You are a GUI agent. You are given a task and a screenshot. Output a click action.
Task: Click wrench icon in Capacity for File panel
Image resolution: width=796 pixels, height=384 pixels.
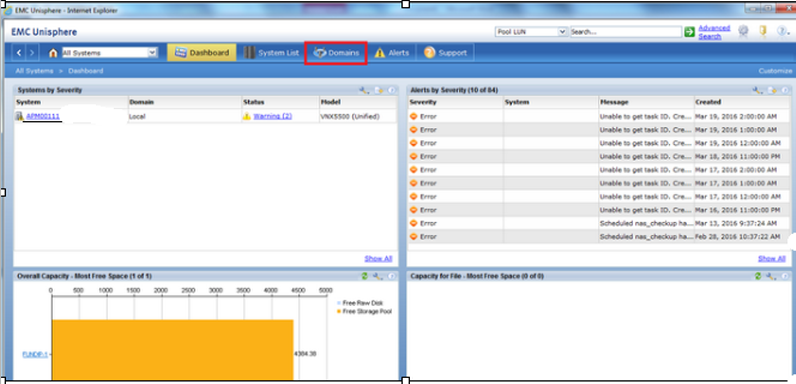pos(771,276)
